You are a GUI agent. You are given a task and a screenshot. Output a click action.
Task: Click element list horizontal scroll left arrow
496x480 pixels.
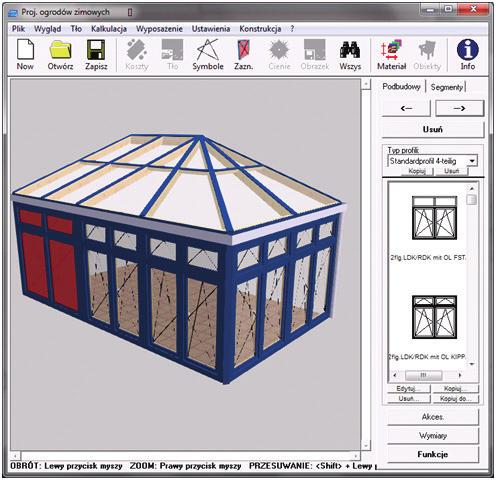395,375
